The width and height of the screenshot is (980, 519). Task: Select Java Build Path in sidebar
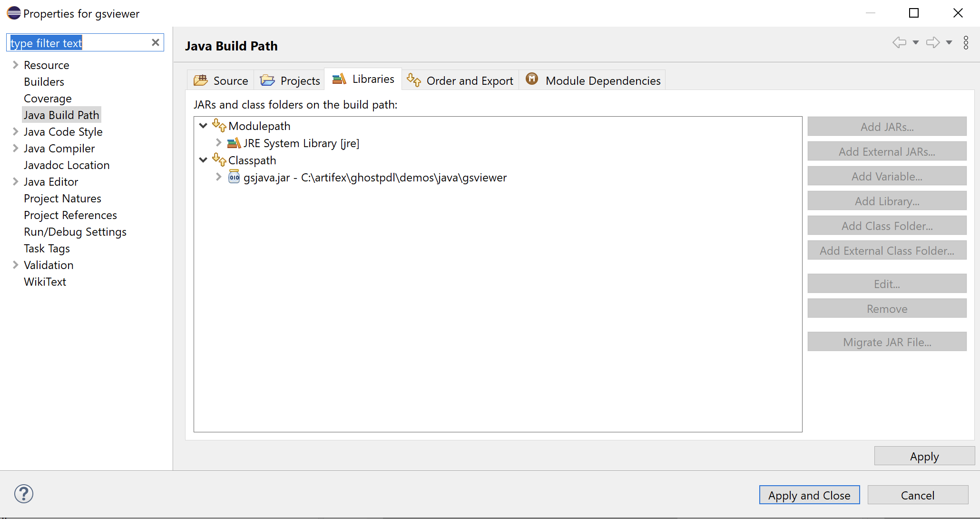[61, 115]
